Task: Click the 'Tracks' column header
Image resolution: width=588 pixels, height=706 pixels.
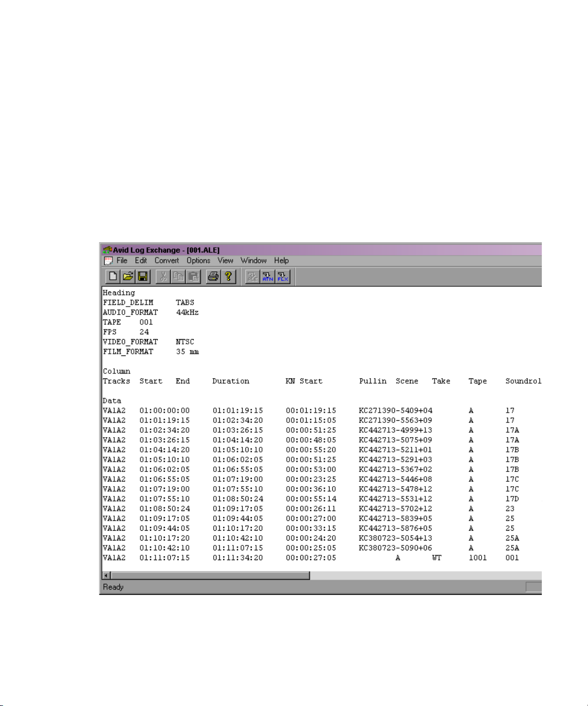Action: pyautogui.click(x=117, y=381)
